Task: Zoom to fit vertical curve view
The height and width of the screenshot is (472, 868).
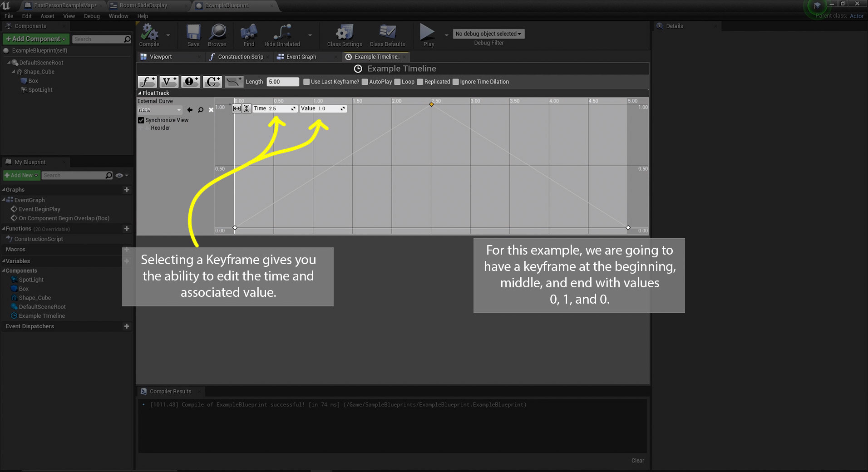Action: pyautogui.click(x=247, y=108)
